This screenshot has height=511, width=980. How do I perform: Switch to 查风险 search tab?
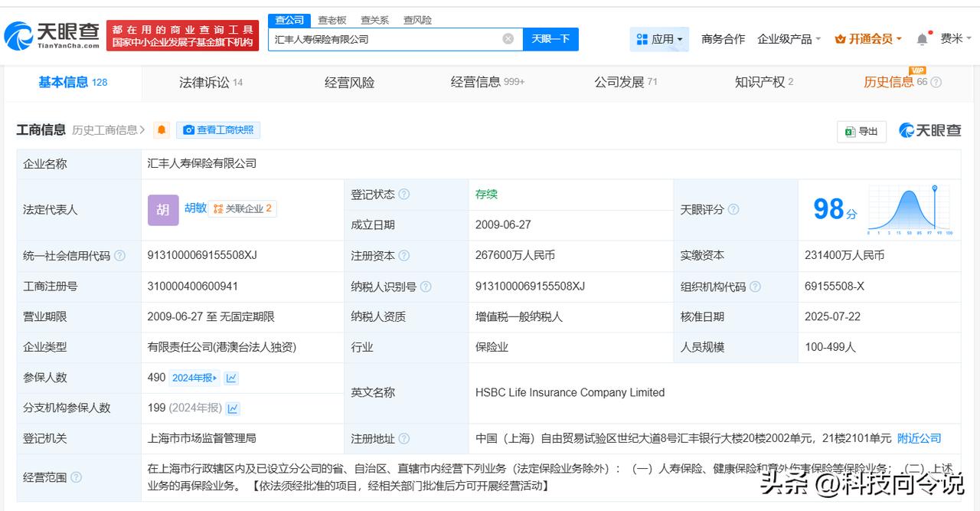(x=418, y=20)
